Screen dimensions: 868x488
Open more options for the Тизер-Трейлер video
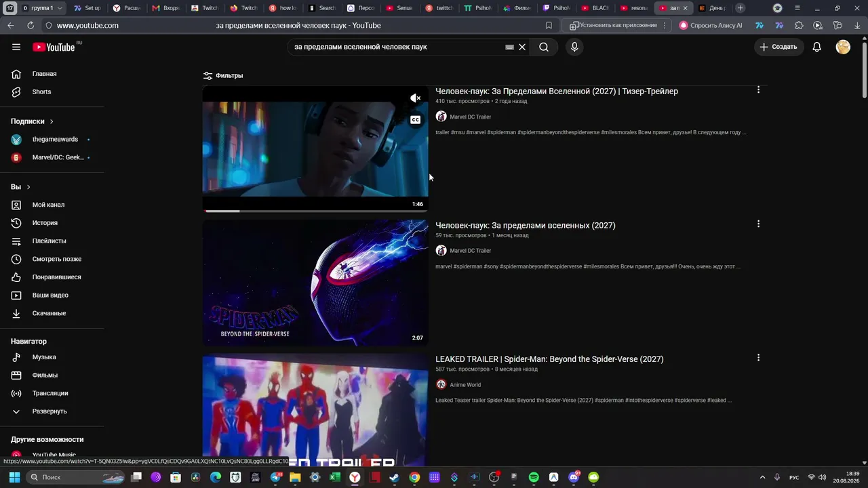tap(758, 89)
